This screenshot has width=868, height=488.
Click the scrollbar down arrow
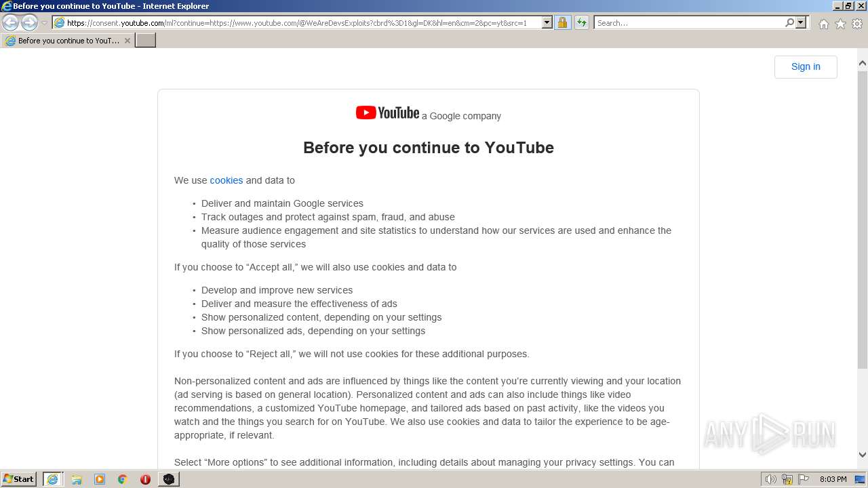(x=863, y=455)
